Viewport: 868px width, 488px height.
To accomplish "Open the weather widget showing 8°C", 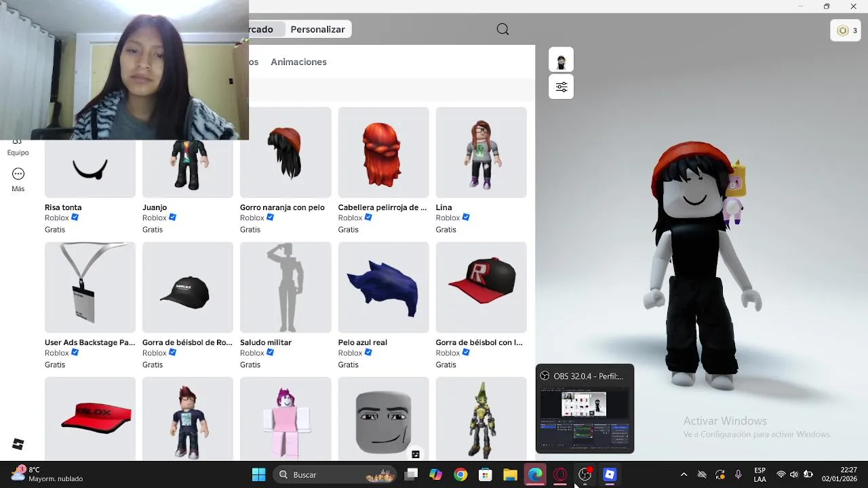I will [47, 474].
